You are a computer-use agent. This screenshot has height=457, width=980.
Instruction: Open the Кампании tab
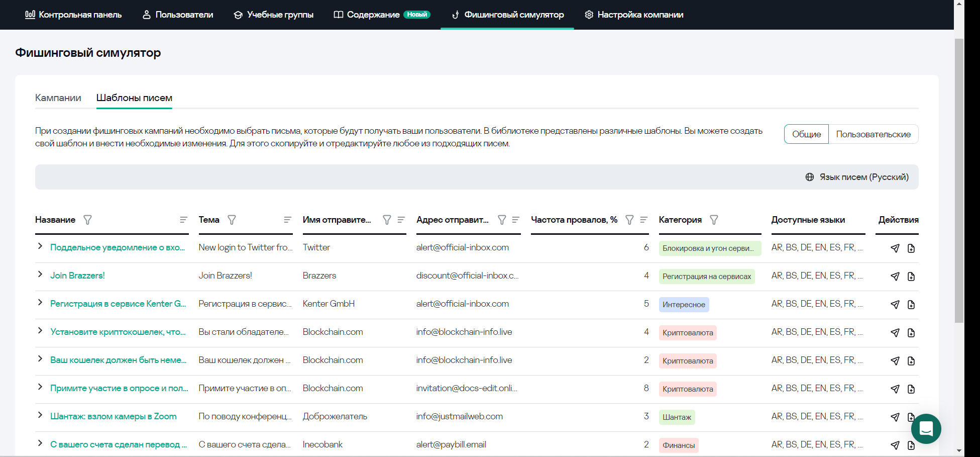[x=58, y=98]
